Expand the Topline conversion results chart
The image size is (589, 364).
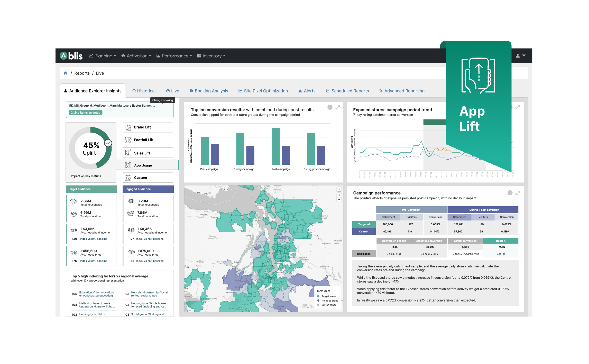[x=337, y=107]
